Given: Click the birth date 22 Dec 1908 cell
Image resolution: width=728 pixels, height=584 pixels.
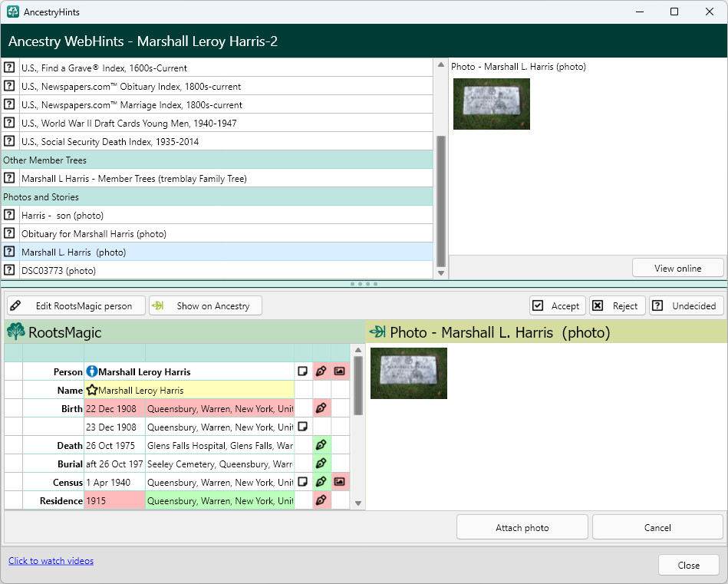Looking at the screenshot, I should (114, 408).
